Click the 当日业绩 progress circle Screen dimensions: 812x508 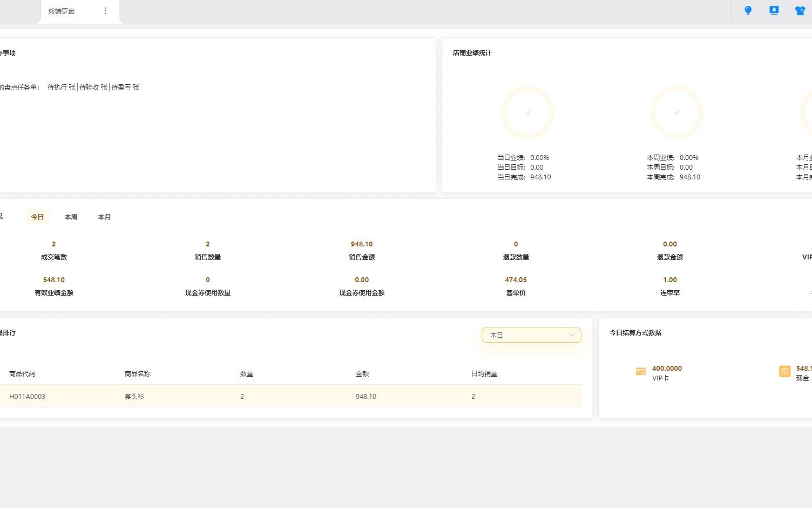coord(527,112)
